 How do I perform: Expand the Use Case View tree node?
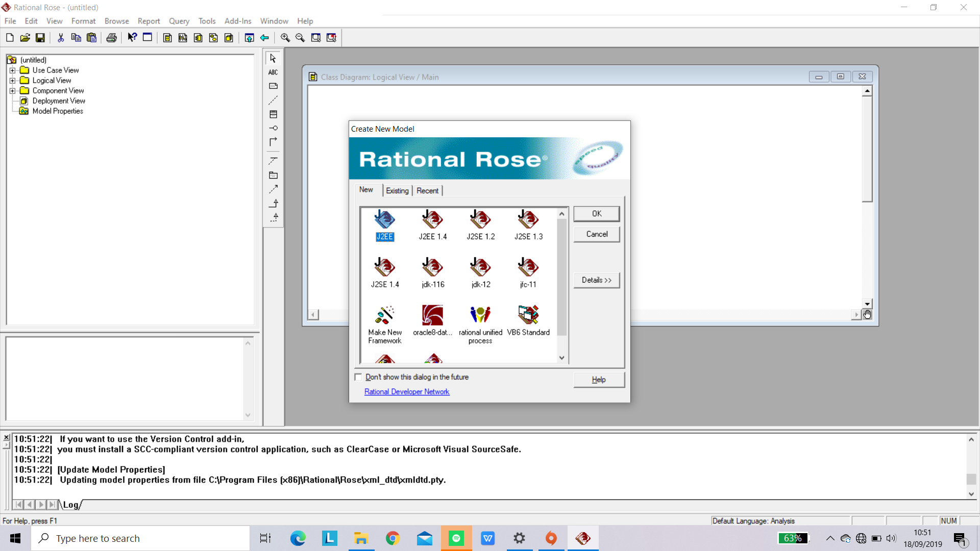click(x=13, y=70)
